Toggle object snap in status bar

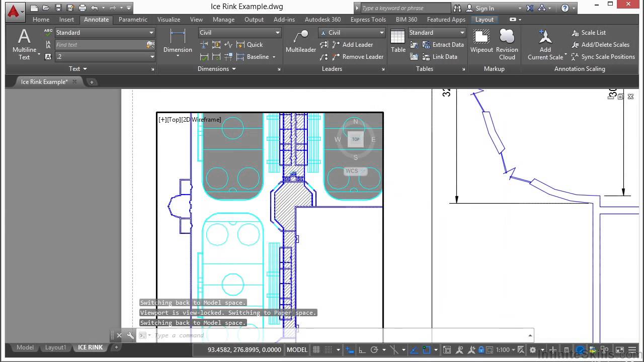tap(427, 350)
